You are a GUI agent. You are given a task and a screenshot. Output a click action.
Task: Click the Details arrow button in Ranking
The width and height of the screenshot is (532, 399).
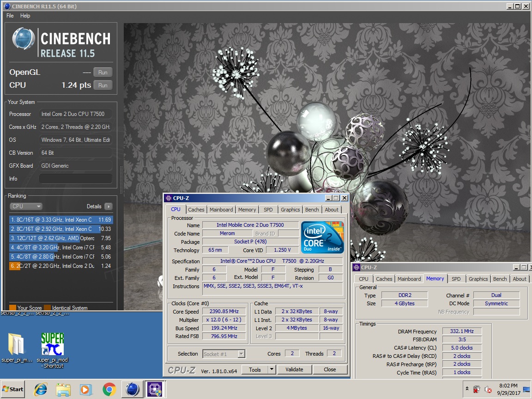click(x=109, y=206)
